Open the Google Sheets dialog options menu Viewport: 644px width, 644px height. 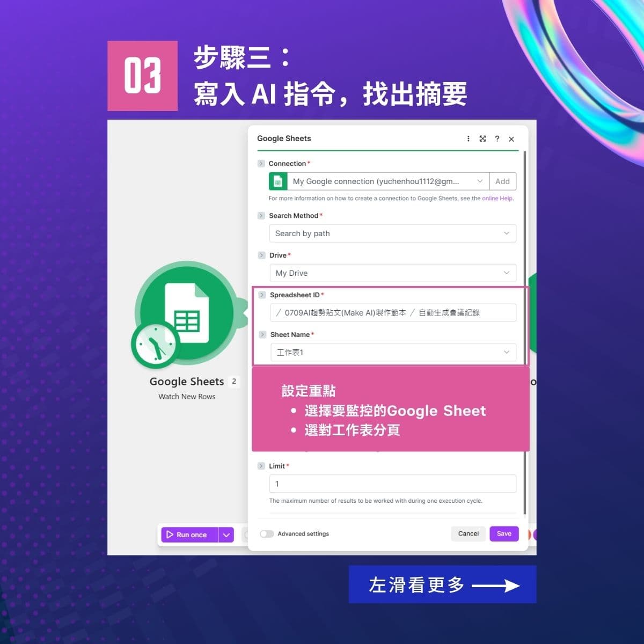(468, 138)
